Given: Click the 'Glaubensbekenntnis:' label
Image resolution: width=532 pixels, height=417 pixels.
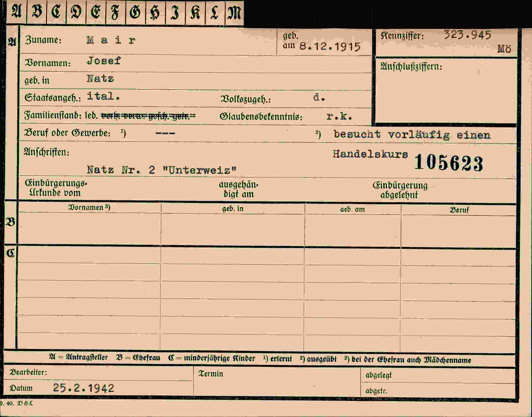Looking at the screenshot, I should [261, 117].
